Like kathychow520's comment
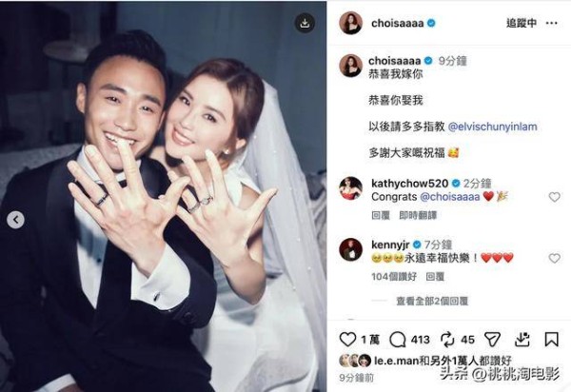This screenshot has height=392, width=571. 554,197
